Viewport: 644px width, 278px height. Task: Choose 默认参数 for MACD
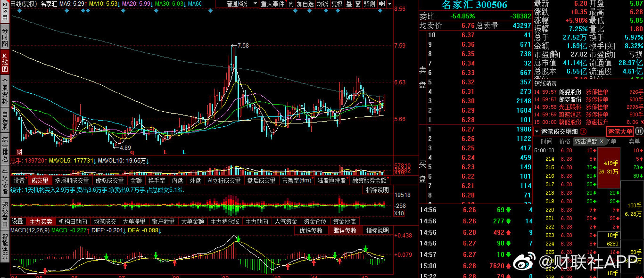pos(345,230)
